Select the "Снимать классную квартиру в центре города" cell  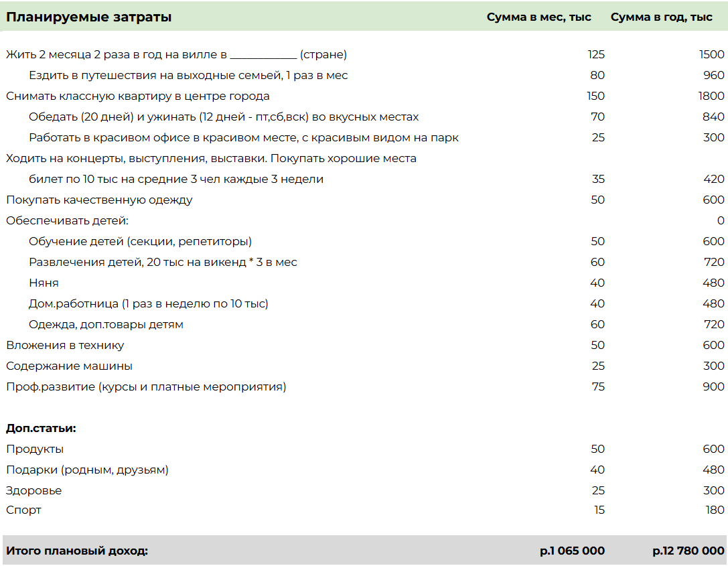[138, 96]
